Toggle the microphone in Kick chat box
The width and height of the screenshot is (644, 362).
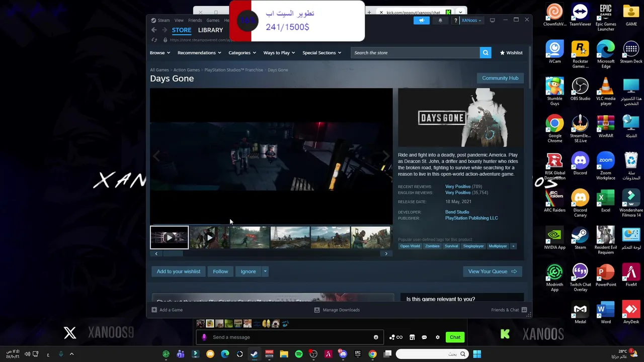click(204, 337)
